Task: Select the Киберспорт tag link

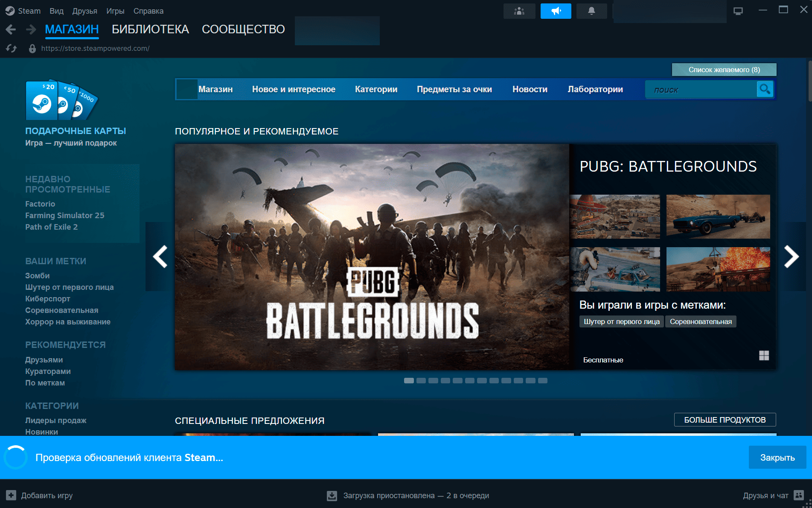Action: point(47,298)
